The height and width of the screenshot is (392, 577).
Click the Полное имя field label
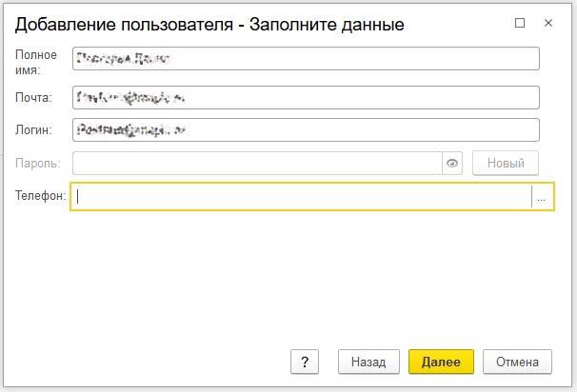[36, 63]
